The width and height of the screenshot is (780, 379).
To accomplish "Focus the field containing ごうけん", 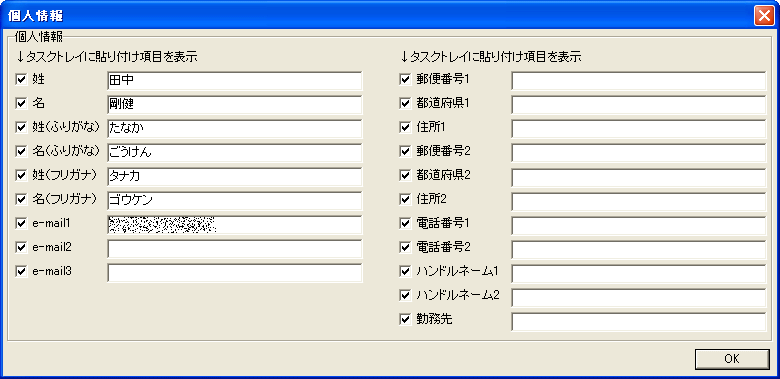I will click(x=234, y=153).
